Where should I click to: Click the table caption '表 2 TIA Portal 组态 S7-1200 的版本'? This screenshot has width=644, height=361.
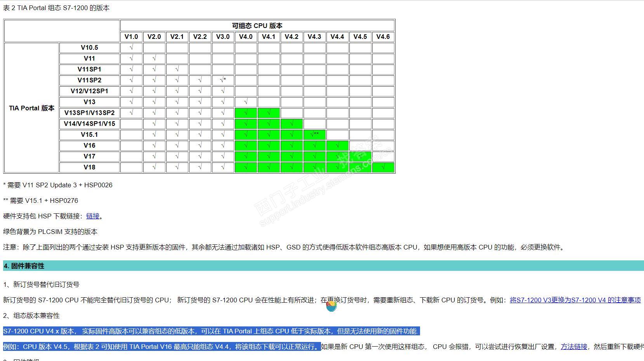click(x=56, y=8)
